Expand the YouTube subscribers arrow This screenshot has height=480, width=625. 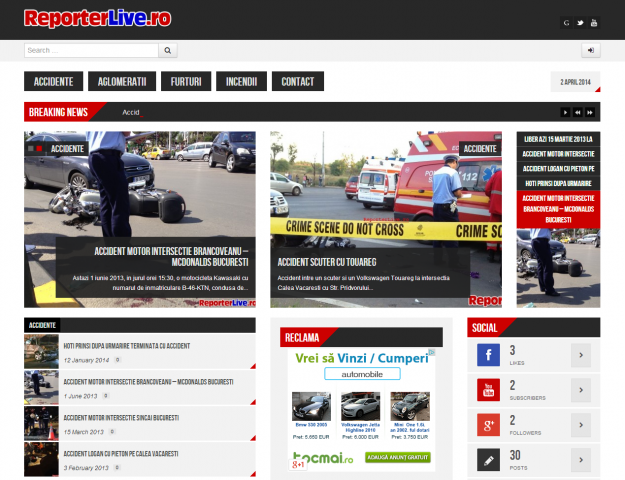(581, 390)
